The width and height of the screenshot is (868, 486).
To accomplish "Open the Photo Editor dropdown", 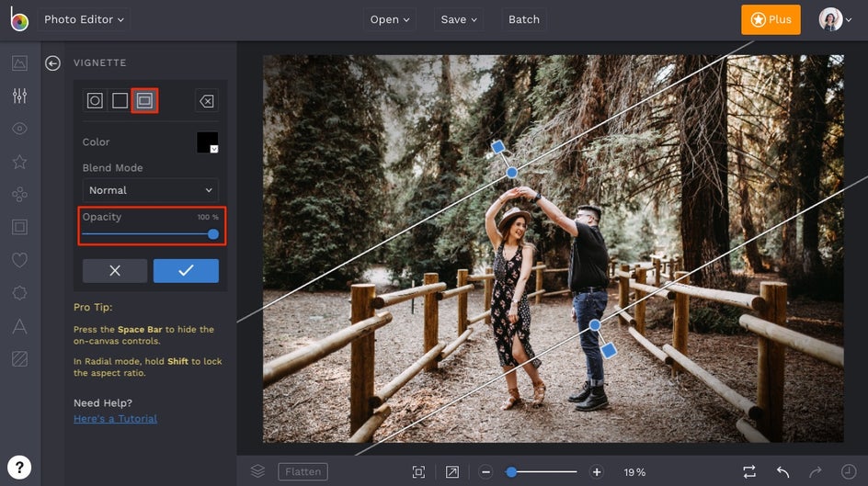I will (x=85, y=19).
